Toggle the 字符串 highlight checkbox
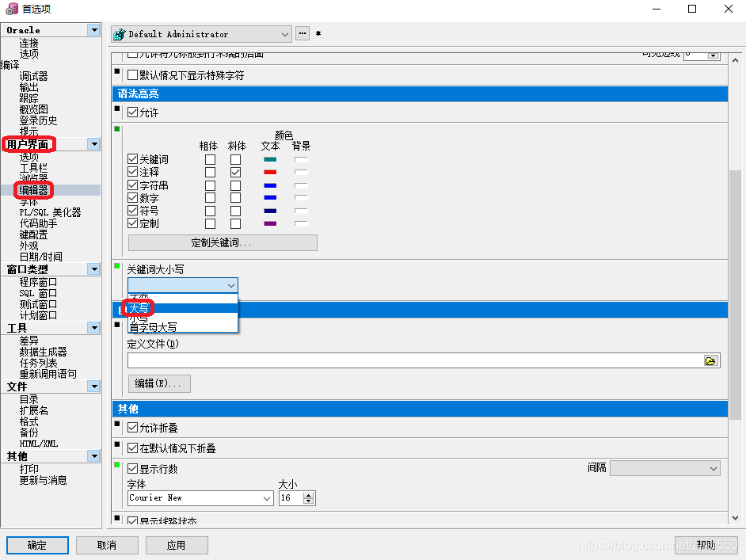This screenshot has width=746, height=560. tap(133, 185)
